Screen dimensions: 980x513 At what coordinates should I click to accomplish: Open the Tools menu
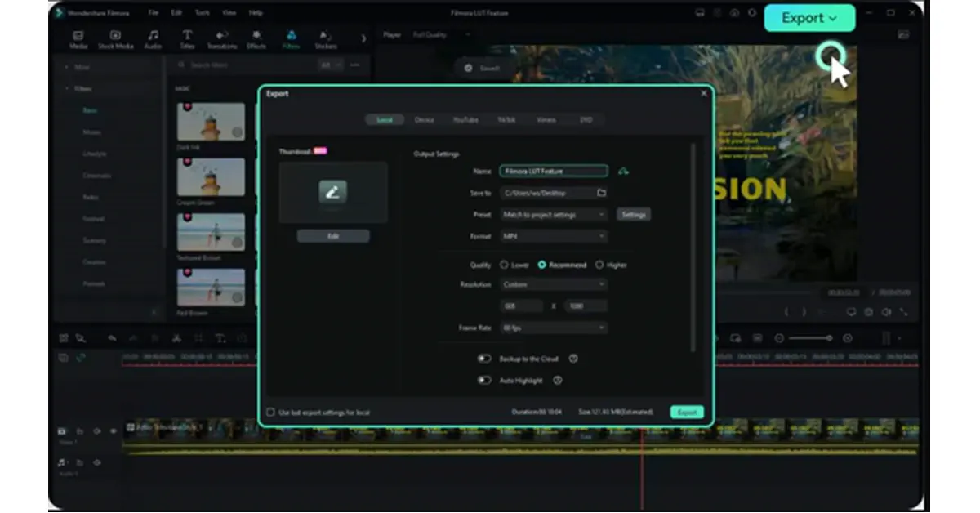[x=202, y=13]
